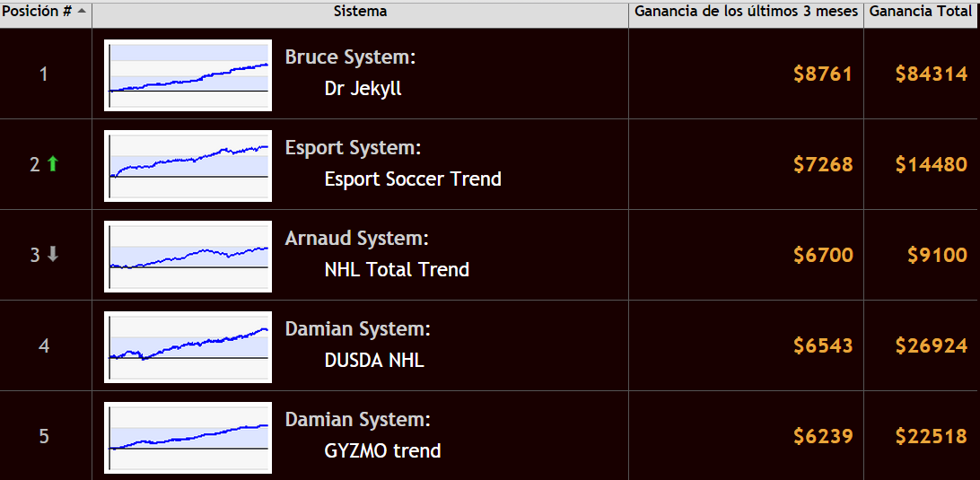The width and height of the screenshot is (980, 480).
Task: Click the Bruce System label
Action: tap(351, 57)
